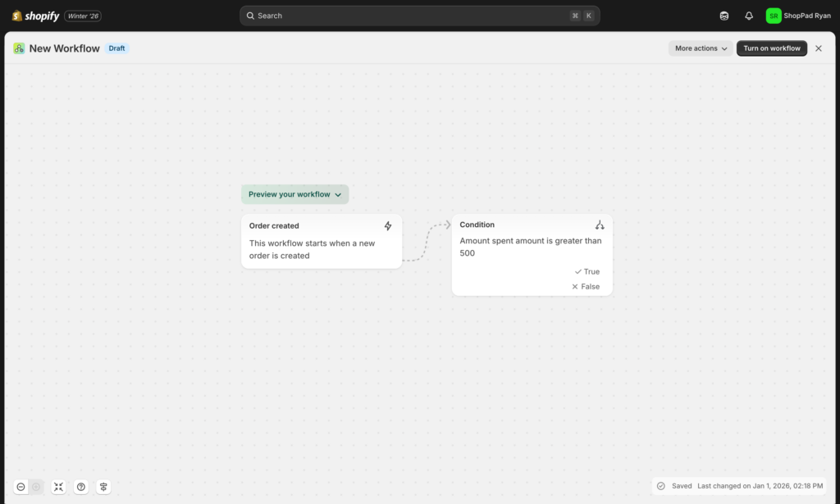Expand the More actions dropdown
This screenshot has height=504, width=840.
point(700,48)
